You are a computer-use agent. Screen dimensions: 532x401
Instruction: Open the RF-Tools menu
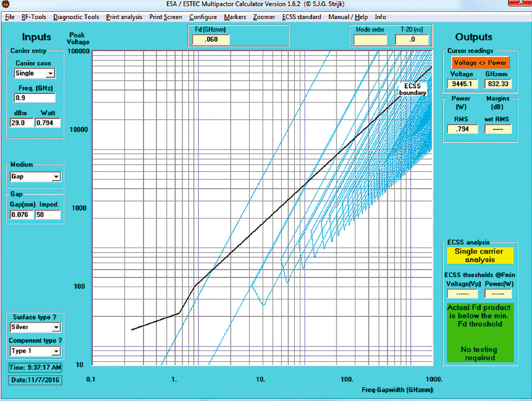tap(34, 17)
